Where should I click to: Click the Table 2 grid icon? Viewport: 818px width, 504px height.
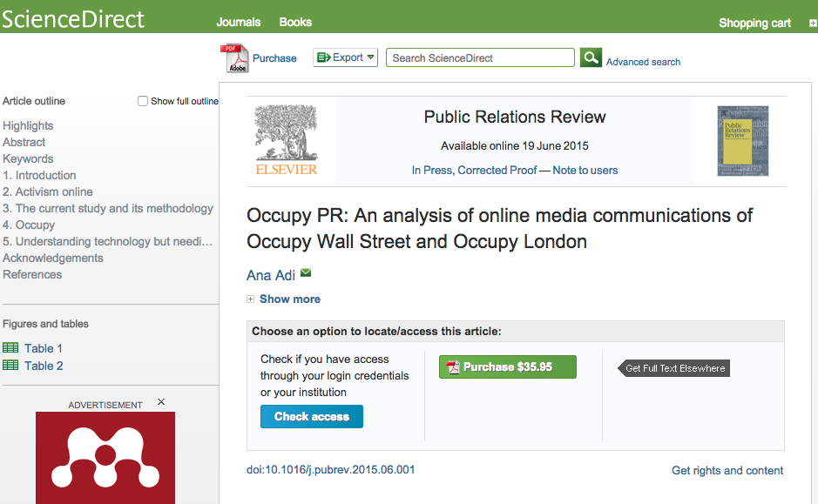click(10, 366)
